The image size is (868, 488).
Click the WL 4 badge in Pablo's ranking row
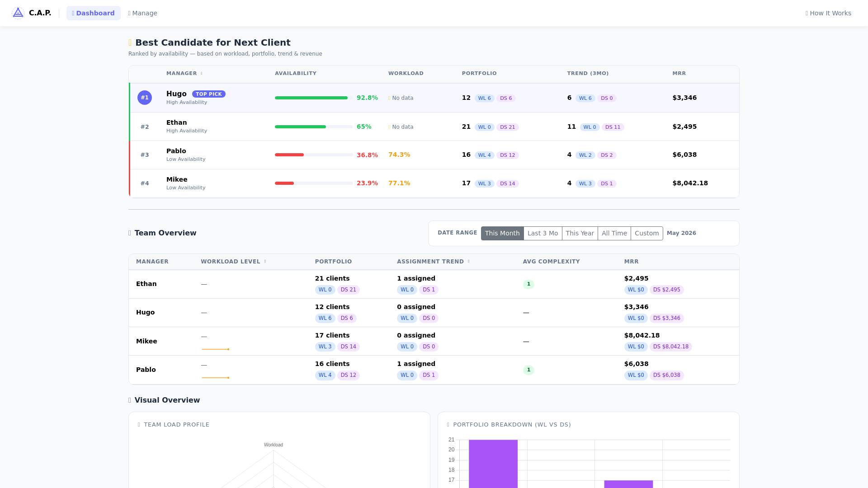(484, 155)
